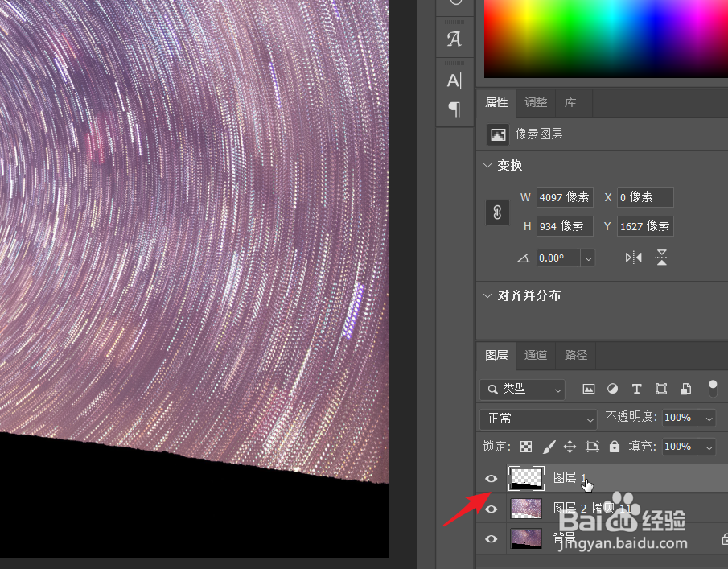Select the 图层 1 layer thumbnail
This screenshot has width=728, height=569.
coord(526,478)
